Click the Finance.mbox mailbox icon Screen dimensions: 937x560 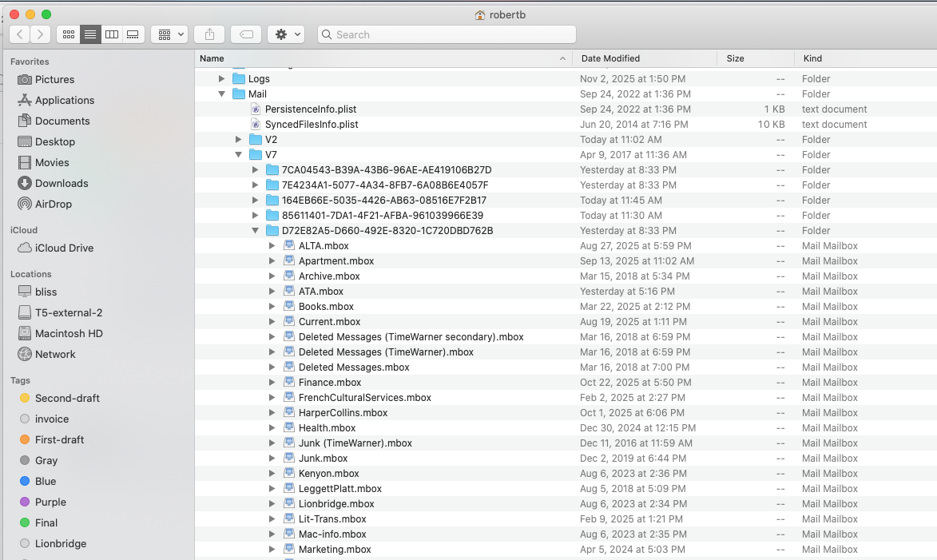(289, 383)
